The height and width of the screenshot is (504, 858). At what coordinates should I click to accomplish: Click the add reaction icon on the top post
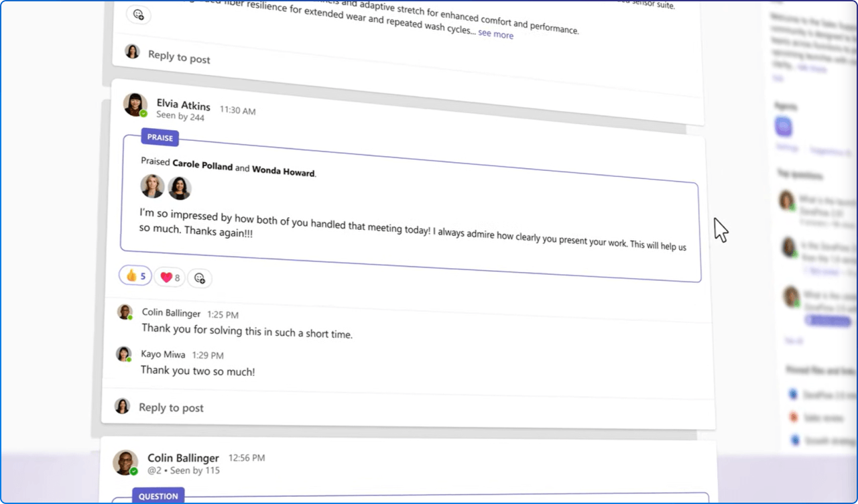point(138,14)
